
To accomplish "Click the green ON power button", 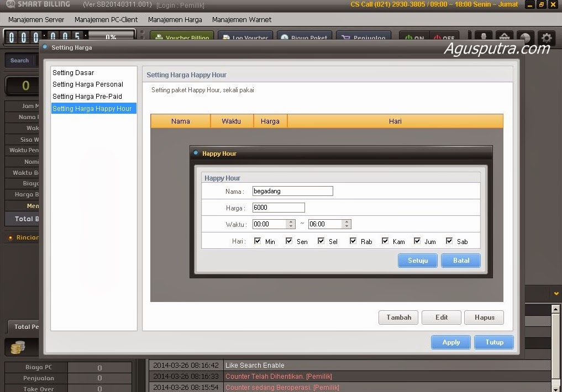I will pos(414,36).
